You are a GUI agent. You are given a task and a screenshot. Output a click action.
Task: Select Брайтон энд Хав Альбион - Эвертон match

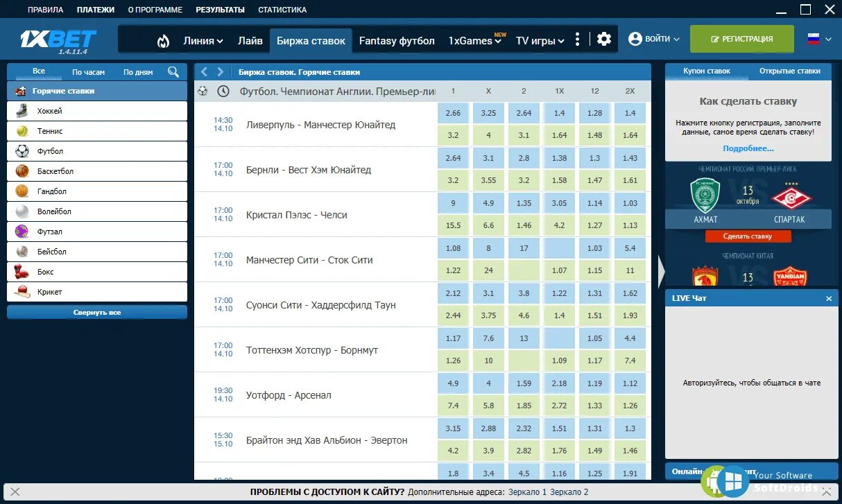(x=327, y=440)
